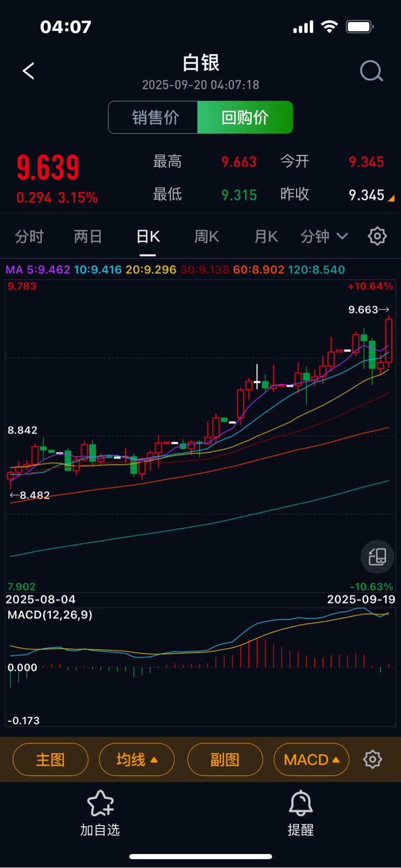This screenshot has height=868, width=401.
Task: Tap the home indicator bar
Action: 200,857
